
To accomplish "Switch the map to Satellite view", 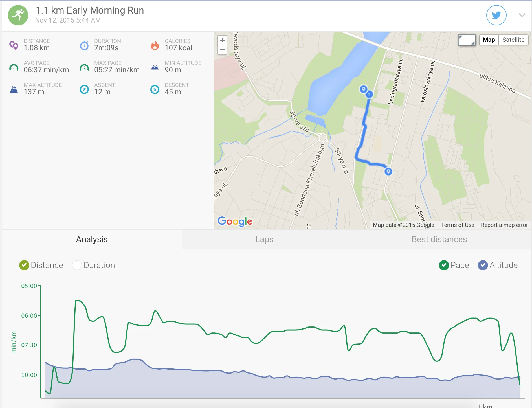I will (513, 40).
